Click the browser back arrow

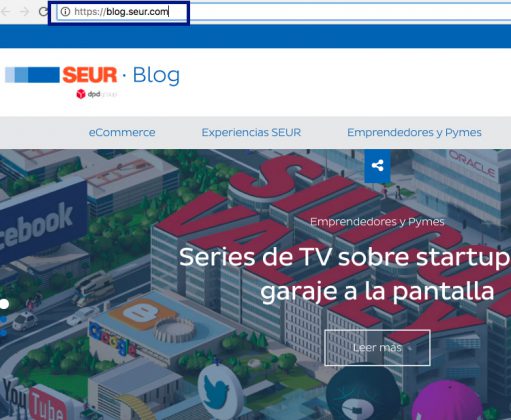coord(5,11)
